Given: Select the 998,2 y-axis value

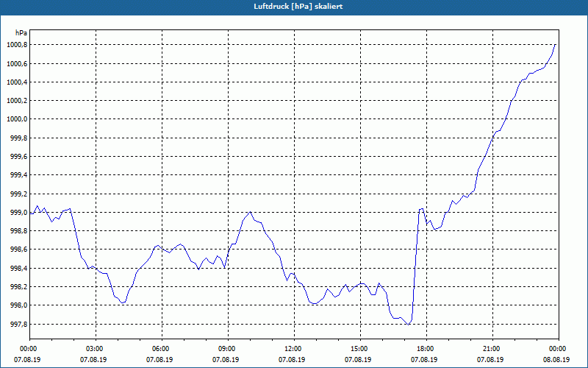Looking at the screenshot, I should [19, 287].
